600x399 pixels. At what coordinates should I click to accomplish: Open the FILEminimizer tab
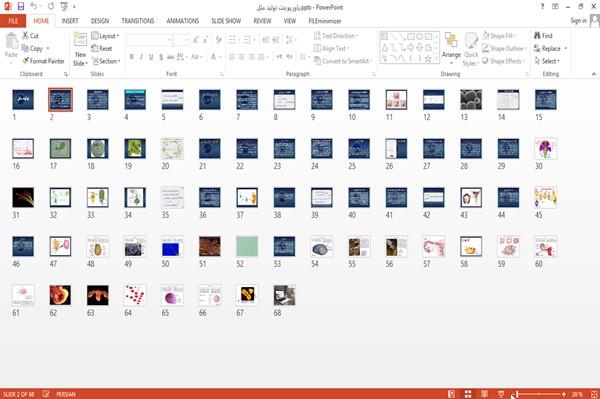(325, 21)
